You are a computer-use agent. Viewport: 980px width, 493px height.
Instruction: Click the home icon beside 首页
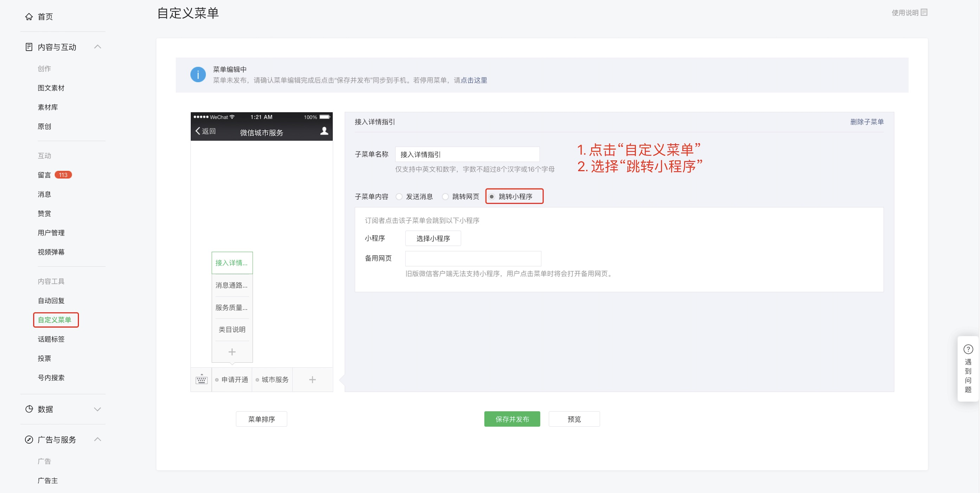click(x=29, y=17)
